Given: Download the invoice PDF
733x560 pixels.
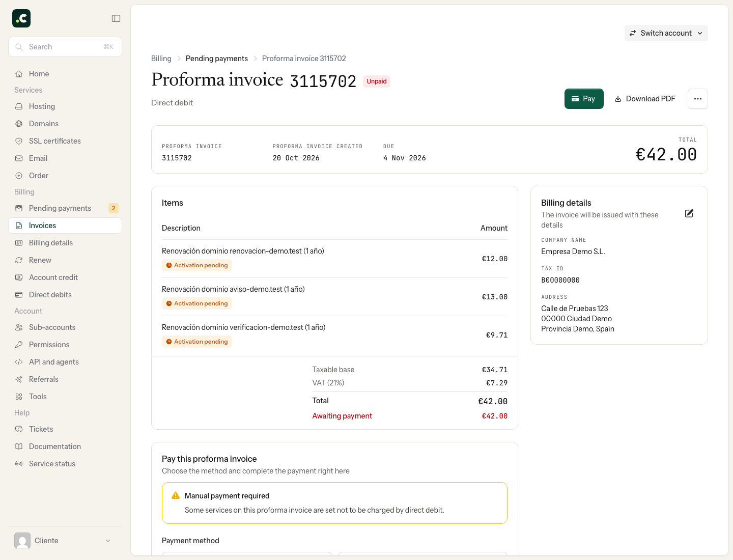Looking at the screenshot, I should 644,99.
